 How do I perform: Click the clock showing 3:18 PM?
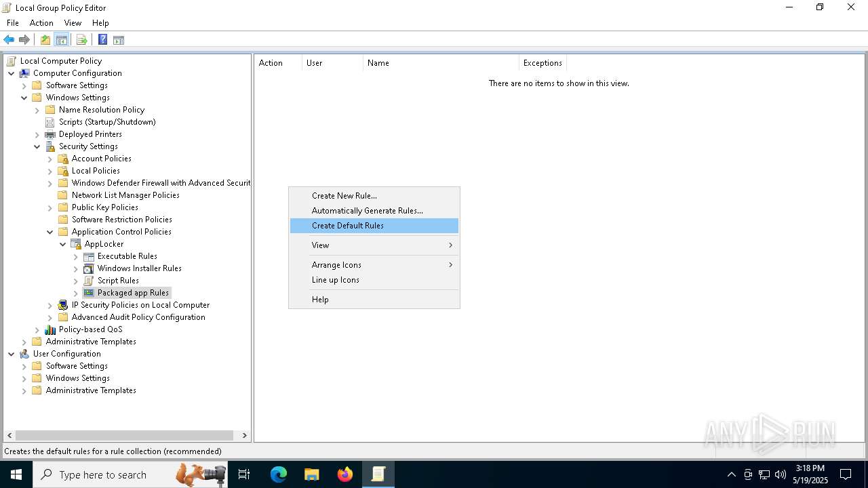[x=810, y=474]
